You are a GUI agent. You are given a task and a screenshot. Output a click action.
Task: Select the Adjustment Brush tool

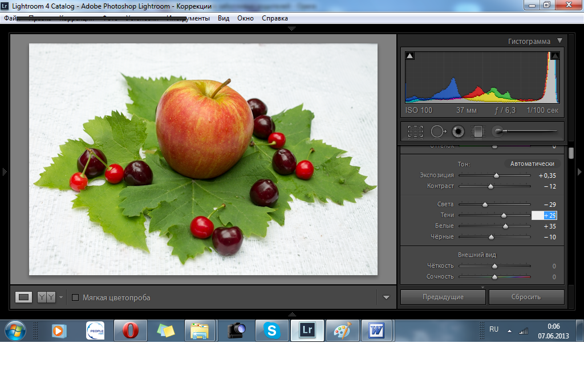click(x=498, y=132)
